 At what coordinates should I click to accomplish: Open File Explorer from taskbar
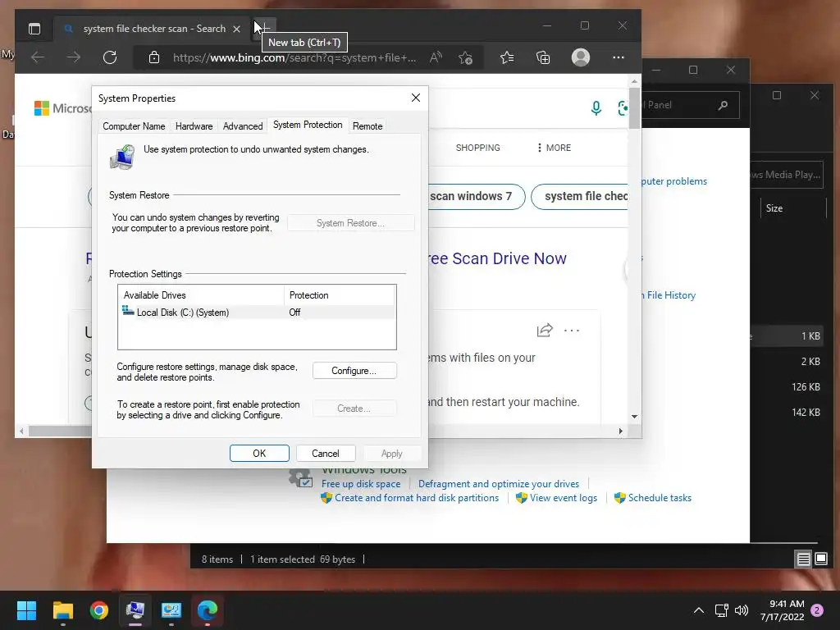tap(62, 610)
